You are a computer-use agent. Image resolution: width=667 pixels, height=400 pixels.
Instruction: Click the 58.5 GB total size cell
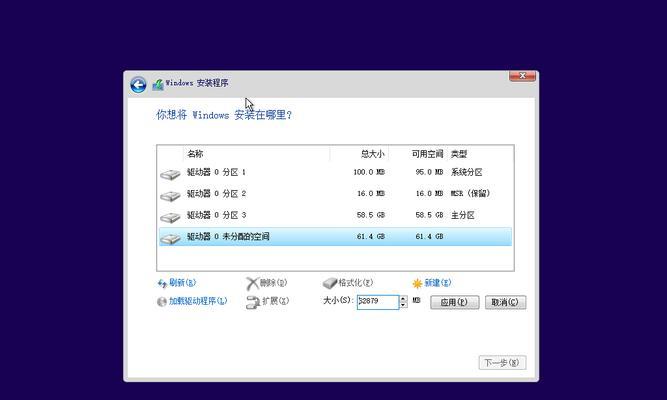[x=371, y=215]
